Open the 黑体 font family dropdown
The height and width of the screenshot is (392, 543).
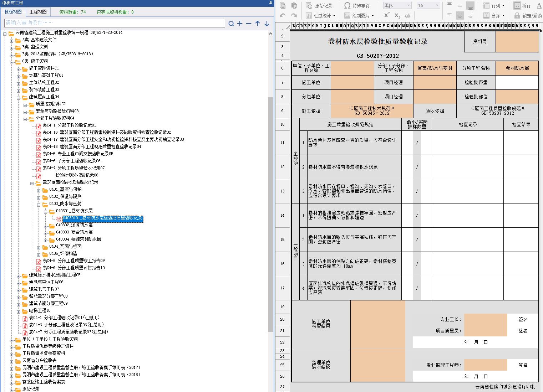coord(409,5)
